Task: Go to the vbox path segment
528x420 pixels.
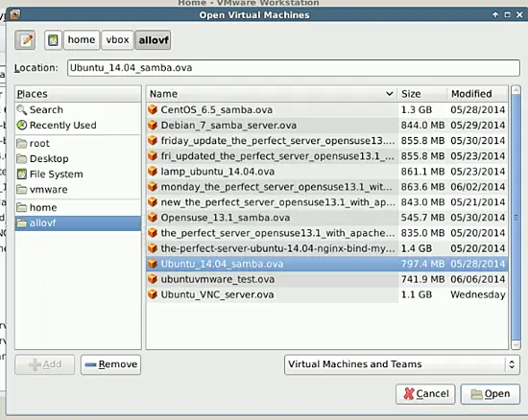Action: tap(117, 40)
